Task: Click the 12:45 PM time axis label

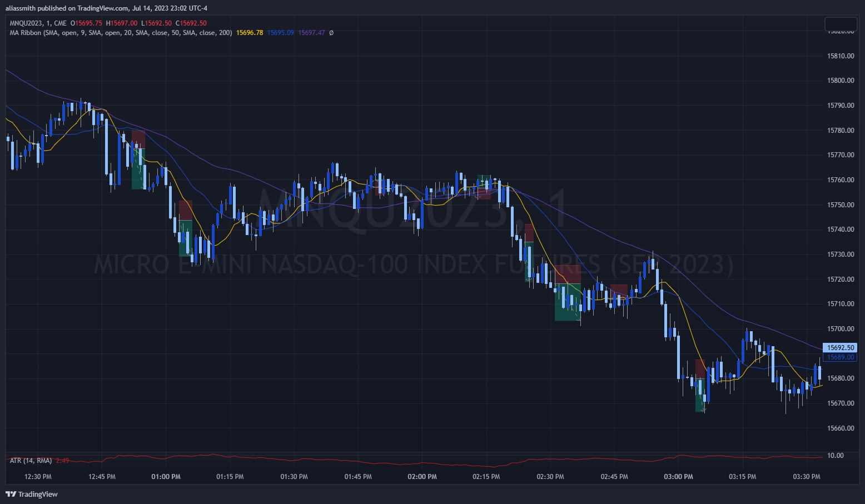Action: (x=102, y=477)
